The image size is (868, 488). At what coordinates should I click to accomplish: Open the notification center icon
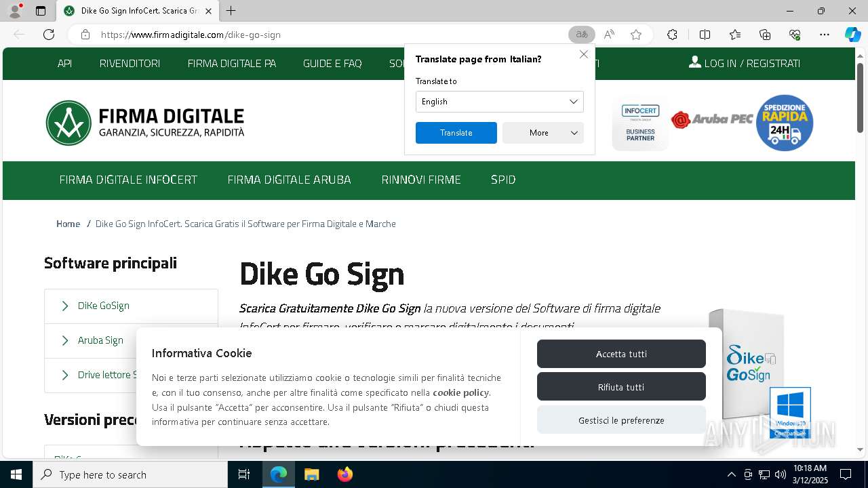pos(846,474)
